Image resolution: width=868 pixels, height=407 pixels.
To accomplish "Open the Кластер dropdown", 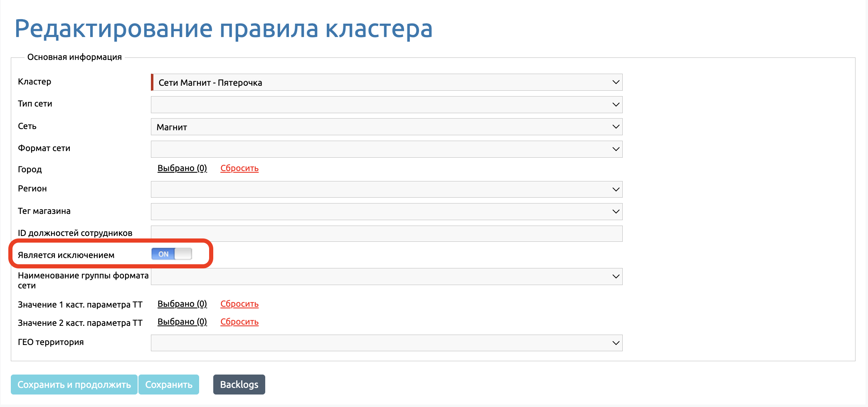I will click(387, 82).
